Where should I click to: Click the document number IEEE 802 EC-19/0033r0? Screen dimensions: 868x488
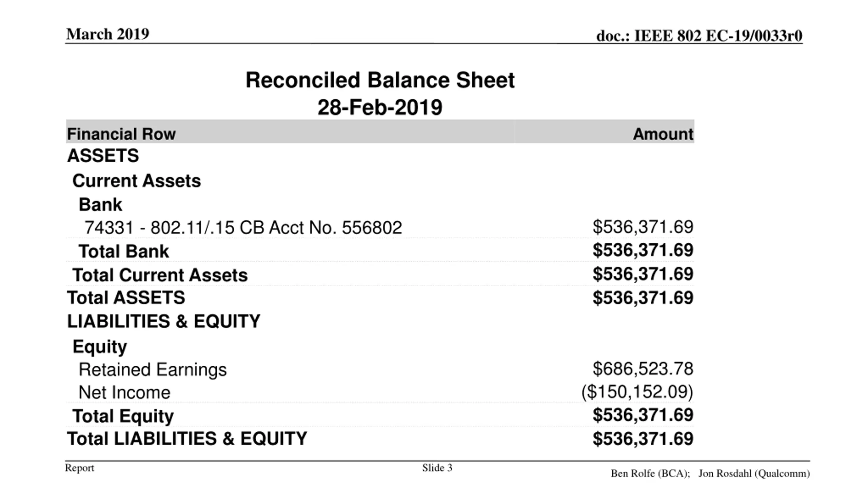coord(699,36)
